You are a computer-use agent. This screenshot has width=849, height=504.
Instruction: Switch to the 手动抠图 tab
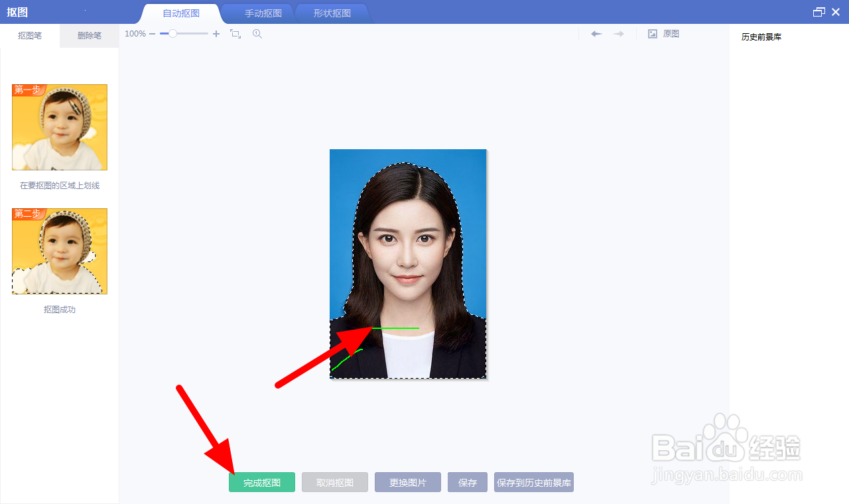(263, 13)
